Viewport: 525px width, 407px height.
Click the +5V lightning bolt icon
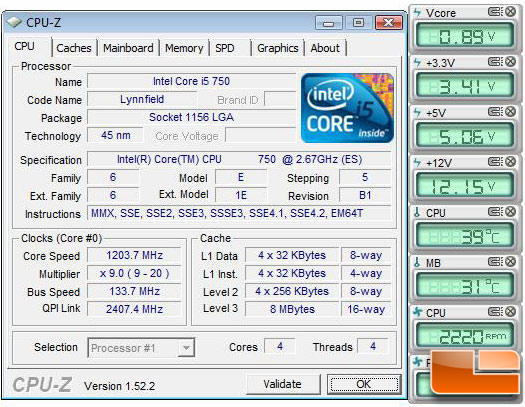click(417, 112)
